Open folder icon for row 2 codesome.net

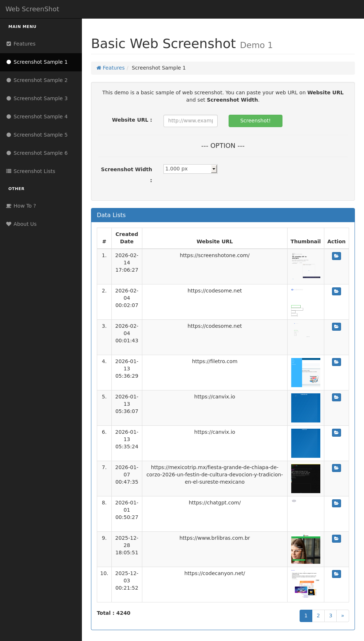coord(336,291)
